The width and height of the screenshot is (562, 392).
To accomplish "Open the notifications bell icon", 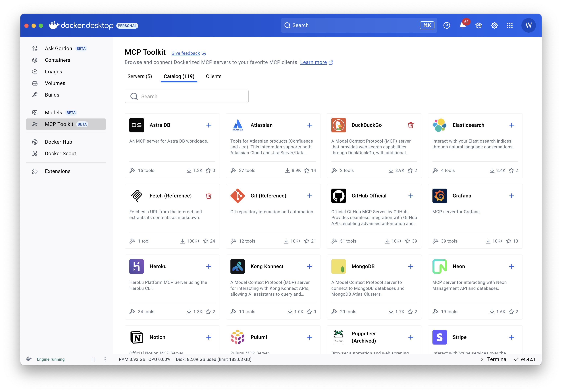I will [462, 25].
